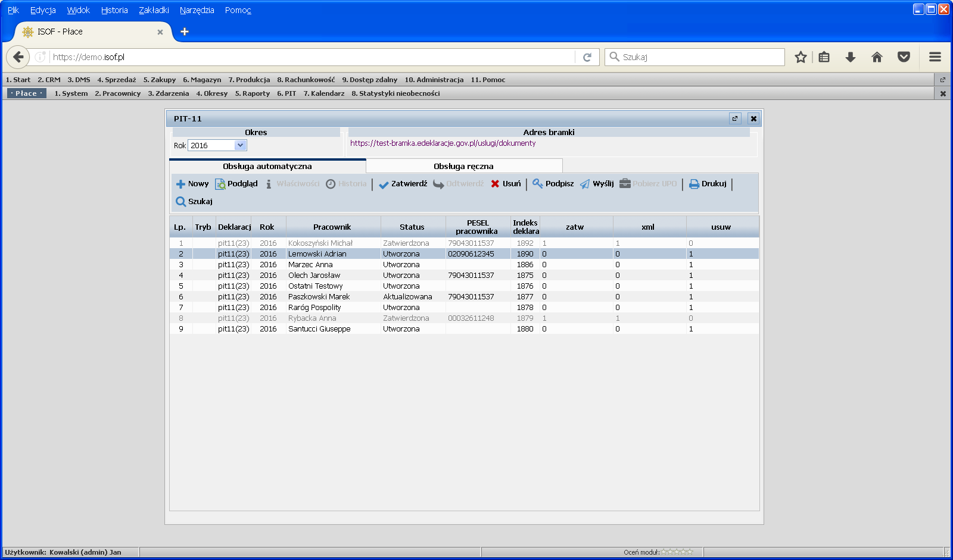
Task: Pop out PIT-11 panel window
Action: (x=735, y=118)
